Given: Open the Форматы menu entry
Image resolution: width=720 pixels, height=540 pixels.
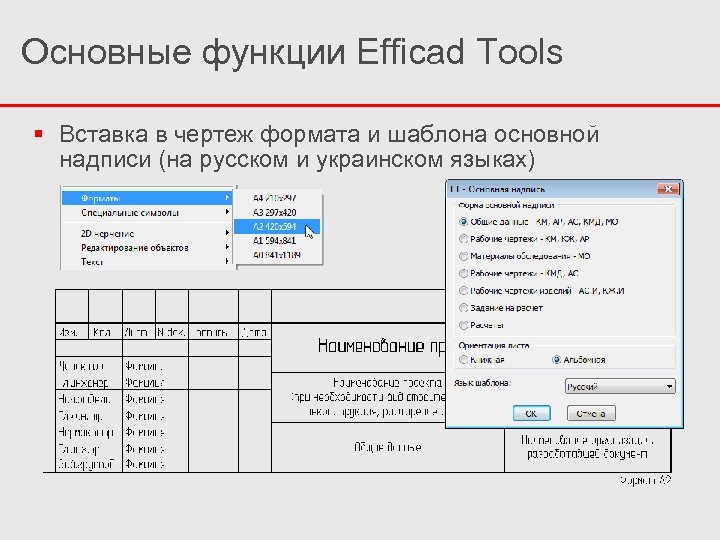Looking at the screenshot, I should pos(147,198).
